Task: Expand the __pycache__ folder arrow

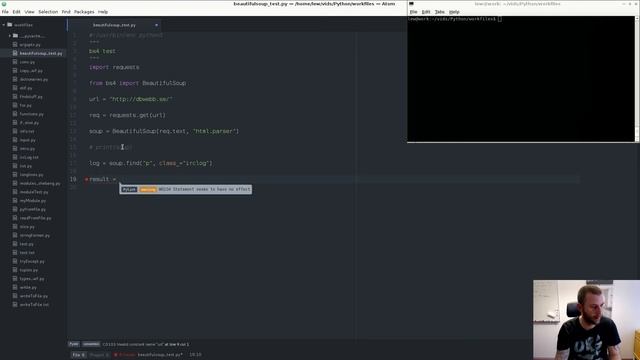Action: pyautogui.click(x=10, y=36)
